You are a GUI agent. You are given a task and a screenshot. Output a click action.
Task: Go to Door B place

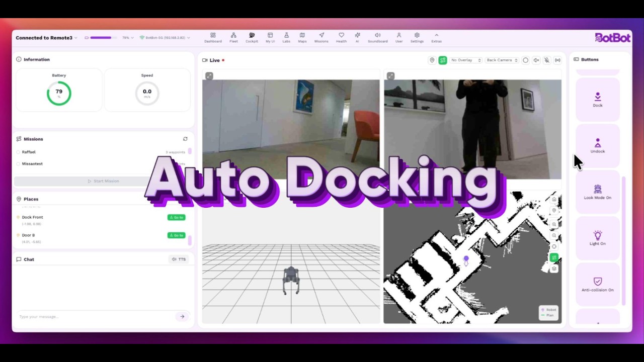tap(177, 235)
